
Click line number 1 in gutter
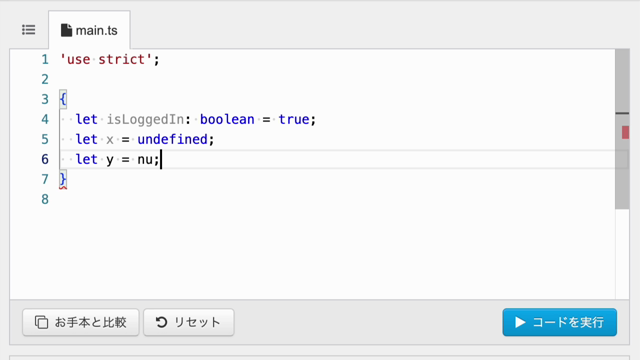coord(45,60)
